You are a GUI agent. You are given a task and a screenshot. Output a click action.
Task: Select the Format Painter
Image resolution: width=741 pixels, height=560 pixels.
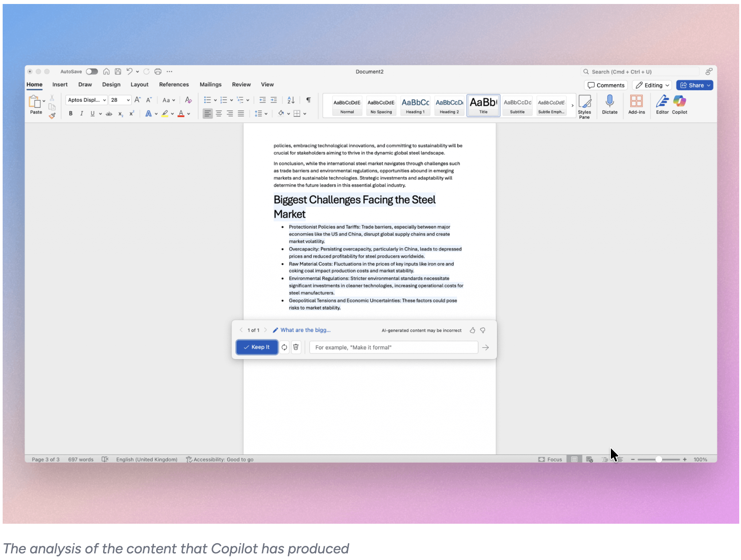(52, 116)
